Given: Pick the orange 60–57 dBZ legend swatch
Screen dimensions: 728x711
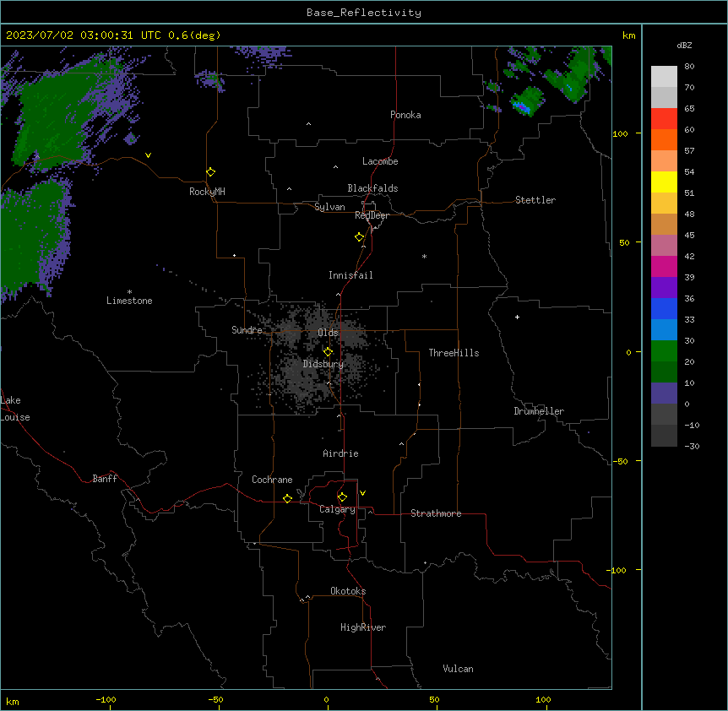Looking at the screenshot, I should point(664,139).
